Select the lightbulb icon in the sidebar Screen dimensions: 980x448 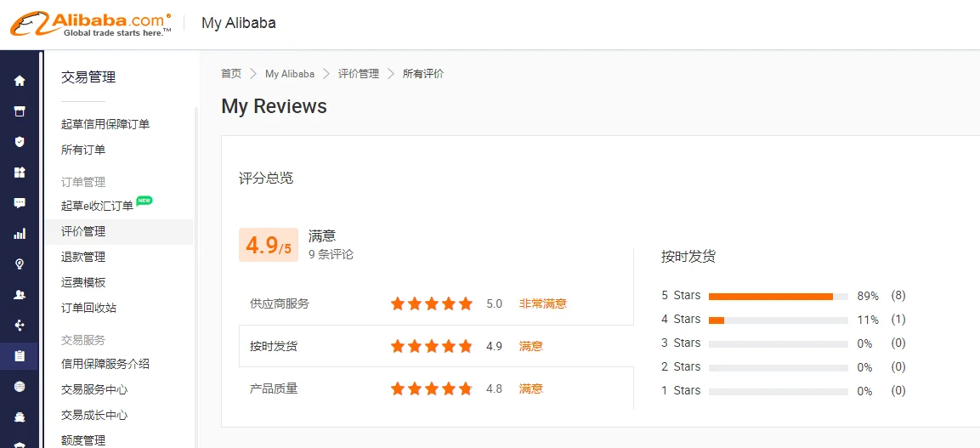click(20, 264)
